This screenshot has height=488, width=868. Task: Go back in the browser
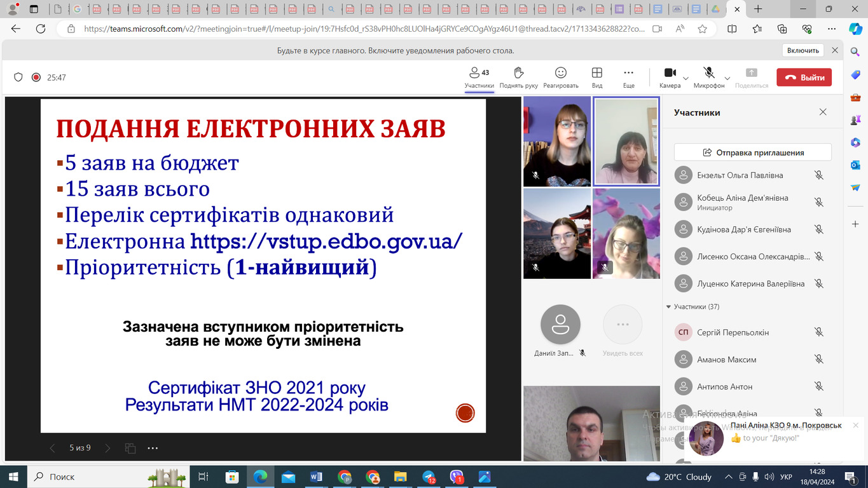16,29
